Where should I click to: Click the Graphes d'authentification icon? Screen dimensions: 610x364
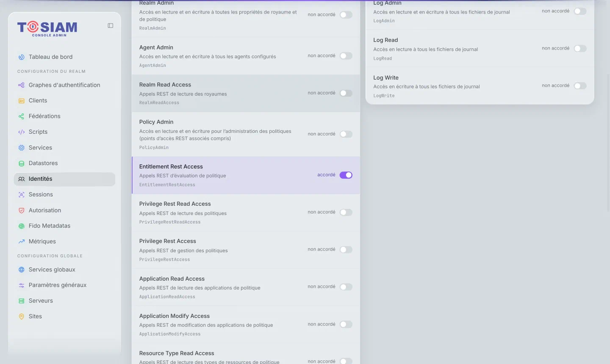click(22, 85)
